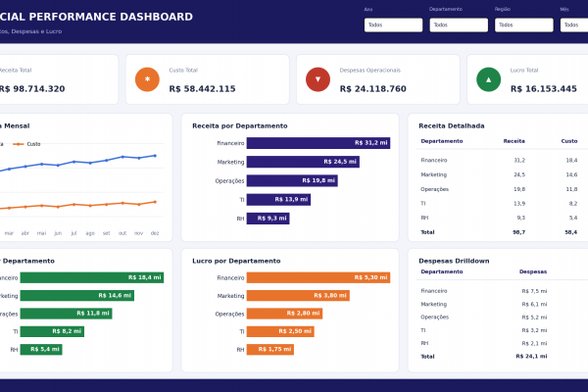Click the Lucro Total value R$ 16.153.445
The image size is (588, 392).
click(543, 89)
